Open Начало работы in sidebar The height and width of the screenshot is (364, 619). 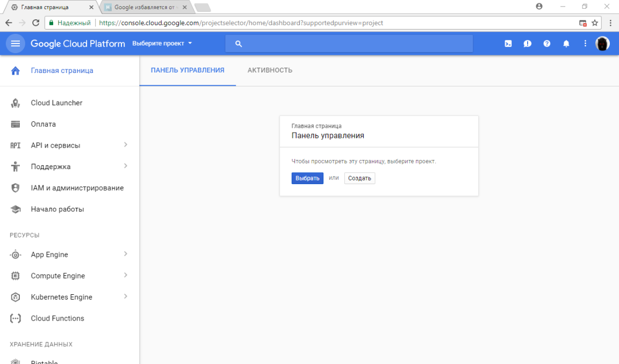[57, 209]
